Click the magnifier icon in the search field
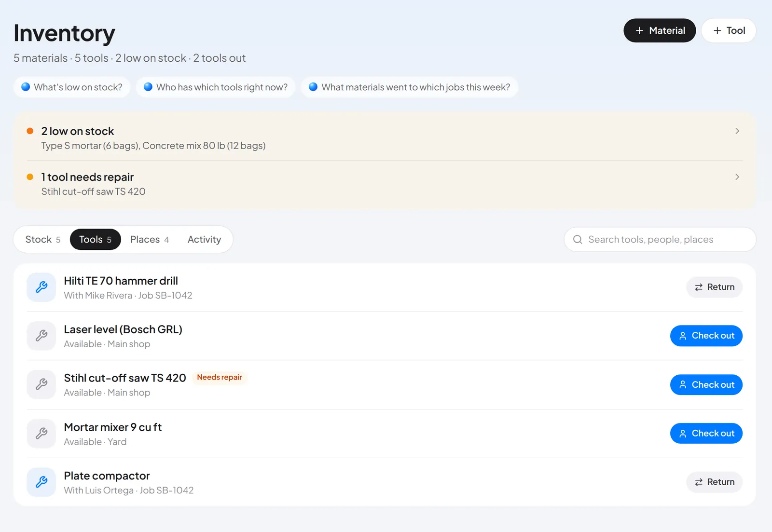The width and height of the screenshot is (772, 532). [578, 240]
